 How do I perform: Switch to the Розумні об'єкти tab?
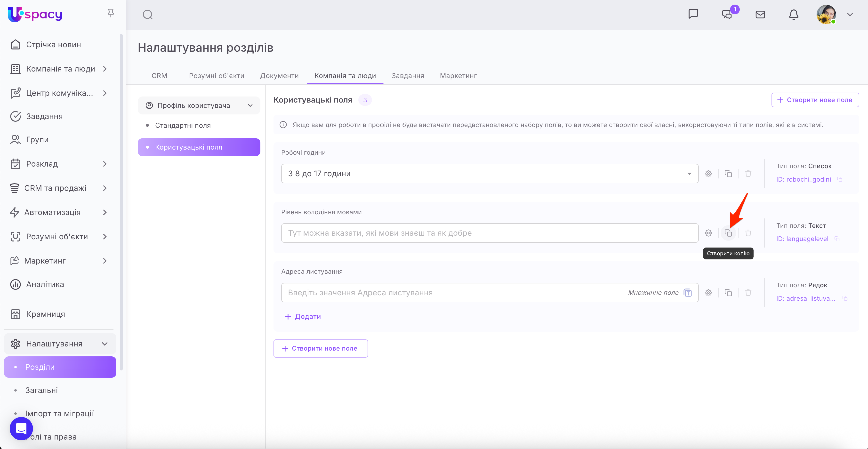tap(216, 76)
